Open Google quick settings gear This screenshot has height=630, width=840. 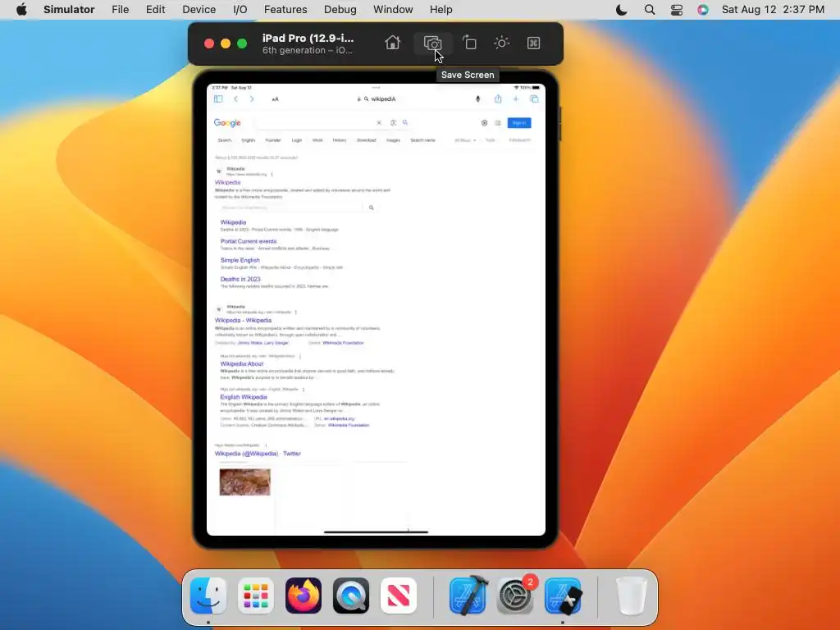(484, 123)
